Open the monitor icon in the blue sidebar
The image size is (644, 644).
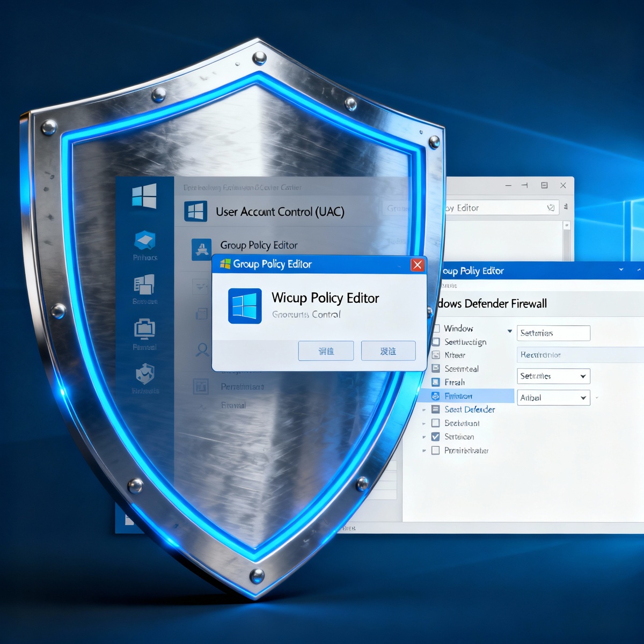(144, 329)
